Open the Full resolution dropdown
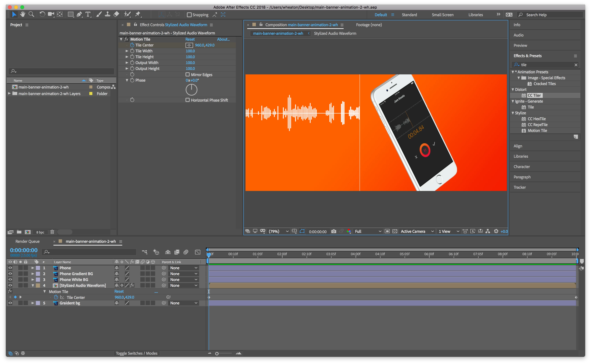Viewport: 591px width, 364px height. tap(368, 231)
